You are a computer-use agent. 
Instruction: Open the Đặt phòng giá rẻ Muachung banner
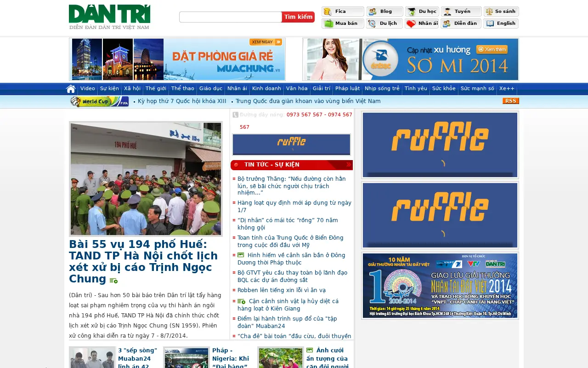click(x=177, y=59)
